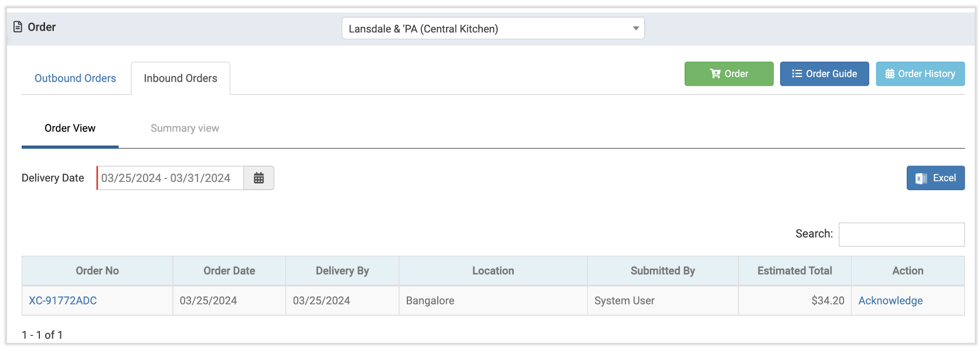Screen dimensions: 980x351
Task: Export orders with the Excel button
Action: [x=935, y=178]
